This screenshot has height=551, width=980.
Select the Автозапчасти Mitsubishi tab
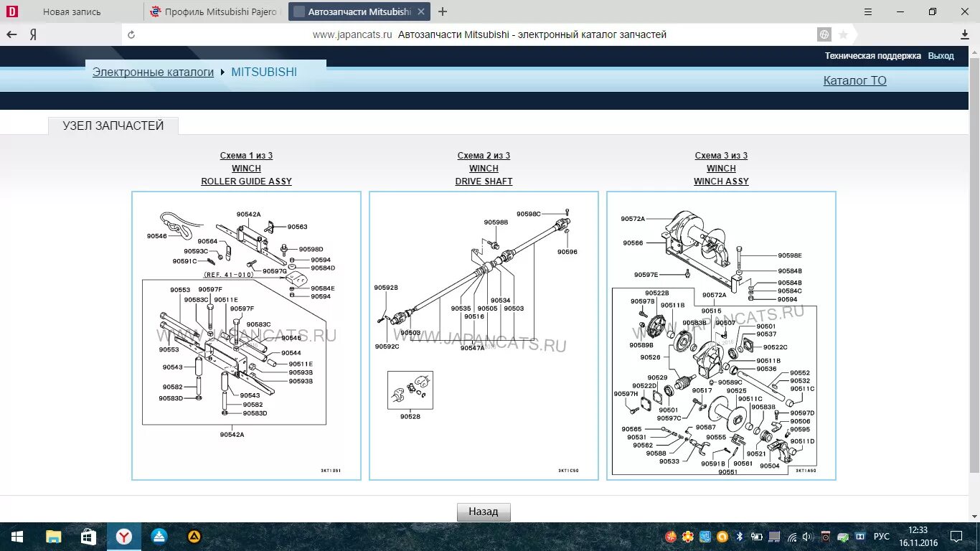point(359,11)
